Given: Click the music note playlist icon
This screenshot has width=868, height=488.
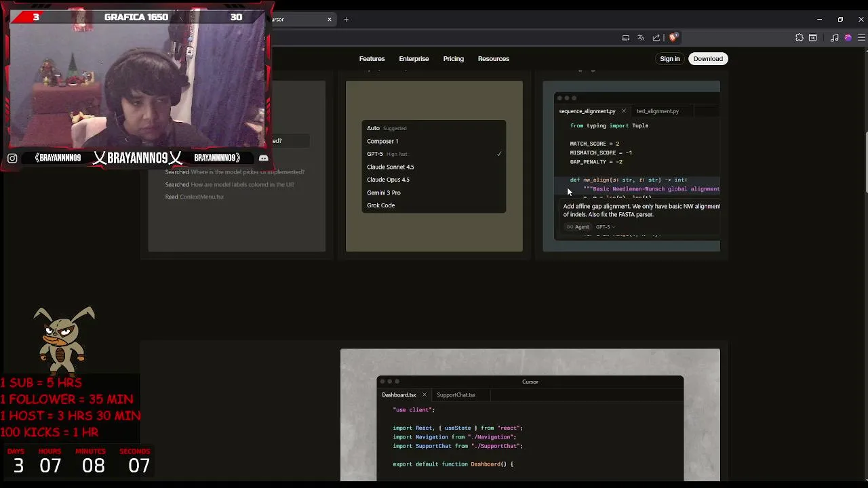Looking at the screenshot, I should [835, 38].
